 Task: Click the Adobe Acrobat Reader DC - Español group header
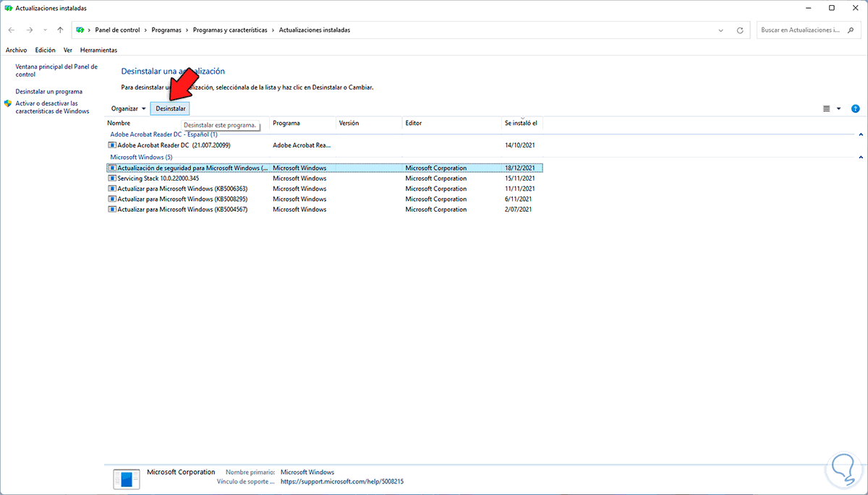[x=163, y=134]
